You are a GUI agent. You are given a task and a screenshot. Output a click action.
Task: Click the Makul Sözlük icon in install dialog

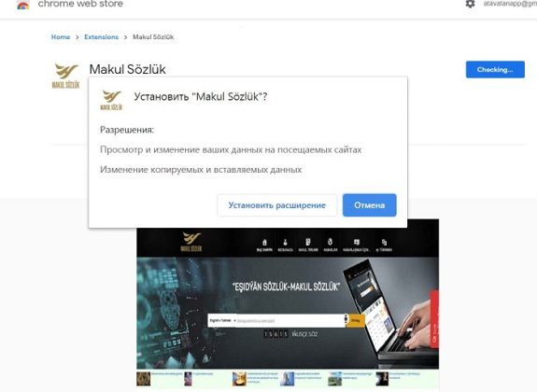click(x=111, y=100)
